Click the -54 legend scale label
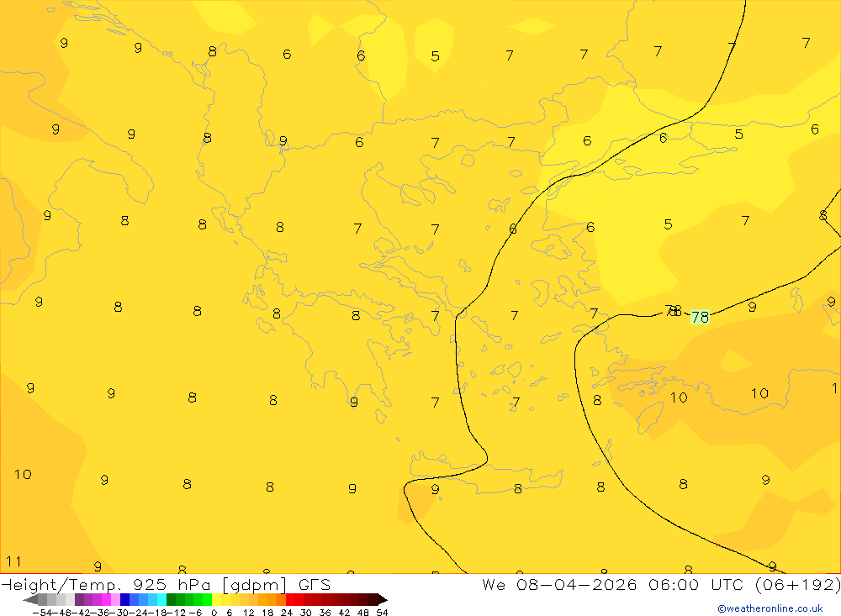This screenshot has width=841, height=616. [x=42, y=613]
